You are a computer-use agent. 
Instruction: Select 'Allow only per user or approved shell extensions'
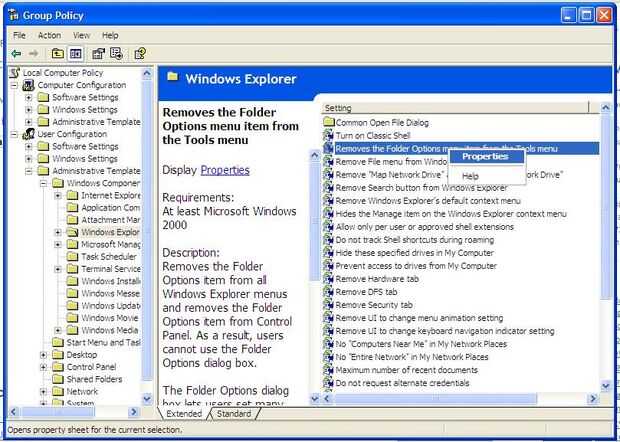tap(424, 227)
